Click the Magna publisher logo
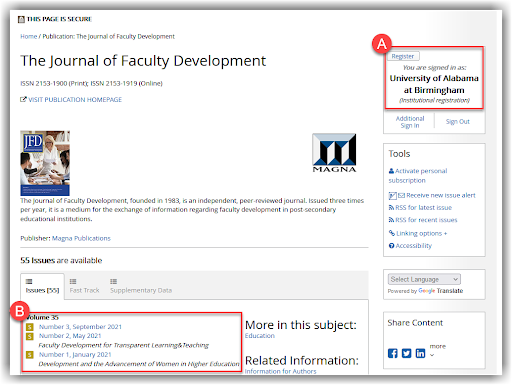 334,153
